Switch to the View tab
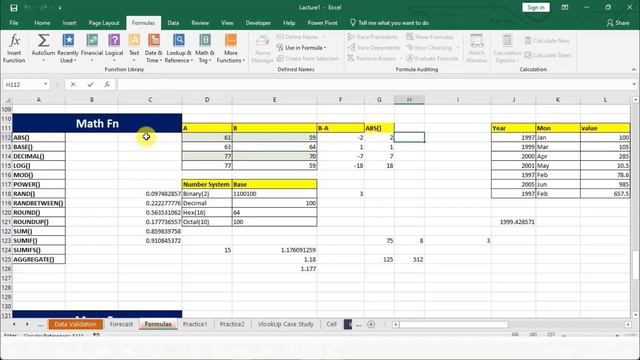This screenshot has width=640, height=360. [227, 23]
